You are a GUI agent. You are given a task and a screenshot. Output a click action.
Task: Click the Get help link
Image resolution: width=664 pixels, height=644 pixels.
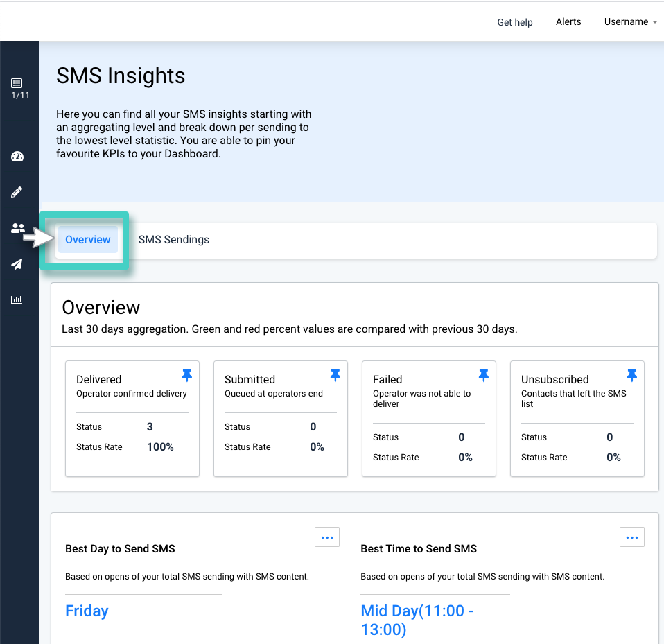514,22
